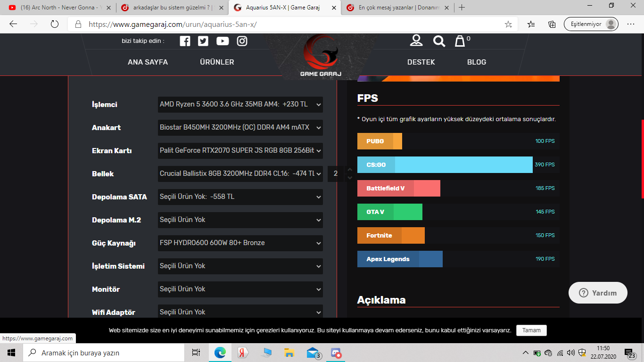Open the volume control in system tray

click(571, 353)
